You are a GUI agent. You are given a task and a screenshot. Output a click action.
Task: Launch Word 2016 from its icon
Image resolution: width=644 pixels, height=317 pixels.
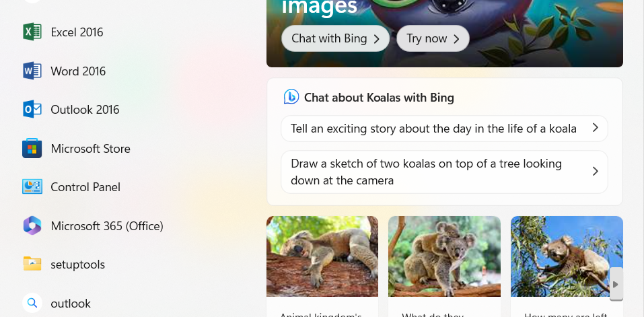(x=32, y=71)
